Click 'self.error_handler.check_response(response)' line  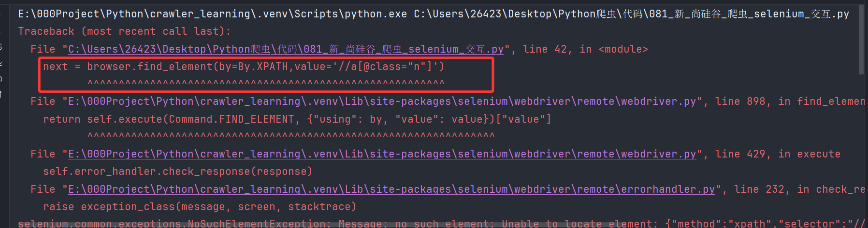177,171
